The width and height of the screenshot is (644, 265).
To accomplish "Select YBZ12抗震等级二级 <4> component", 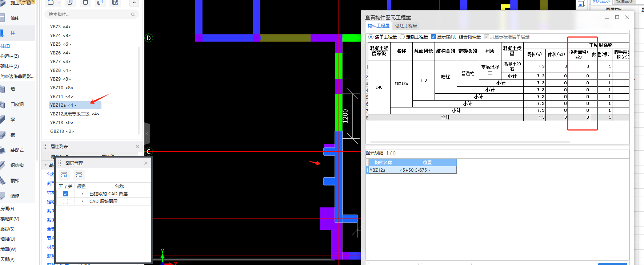I will tap(75, 114).
